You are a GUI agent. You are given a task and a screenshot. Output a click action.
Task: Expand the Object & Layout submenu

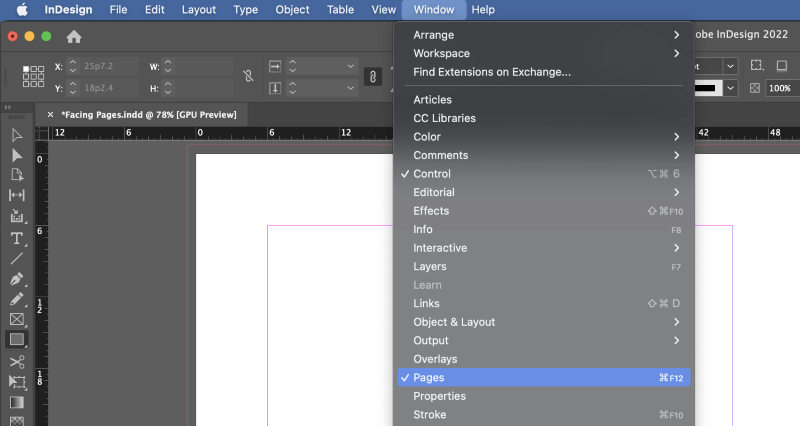coord(544,322)
